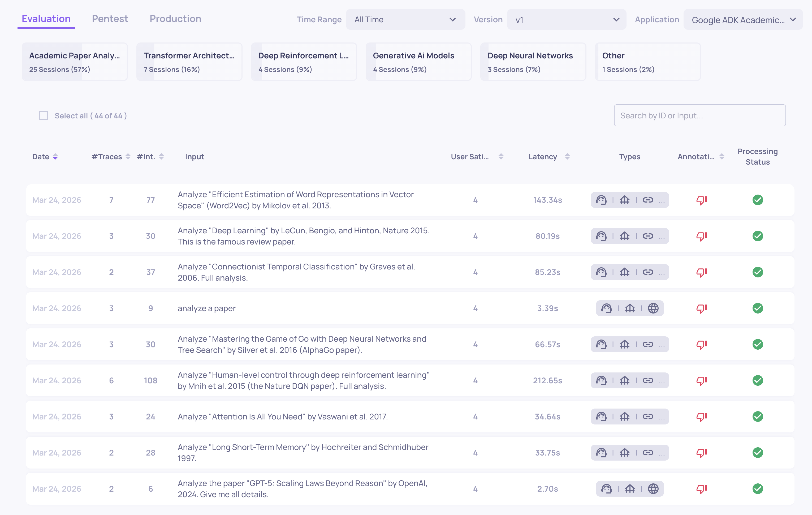Click the Search by ID or Input field

pos(699,116)
